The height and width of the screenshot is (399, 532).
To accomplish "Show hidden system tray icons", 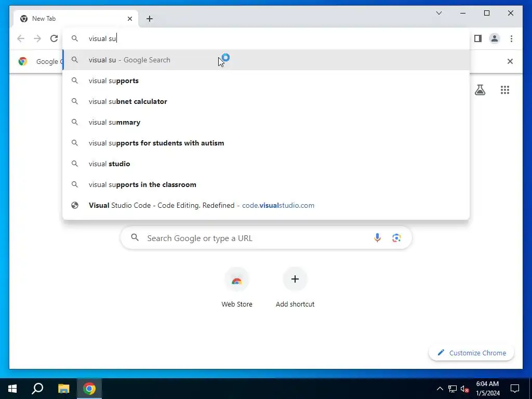I will [x=440, y=389].
